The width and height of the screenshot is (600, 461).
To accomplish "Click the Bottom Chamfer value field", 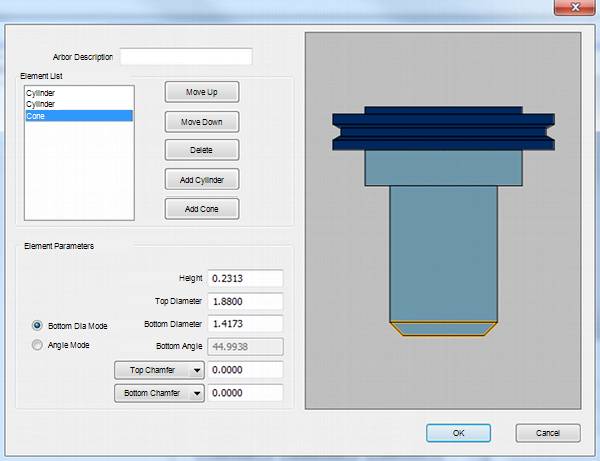I will 245,393.
